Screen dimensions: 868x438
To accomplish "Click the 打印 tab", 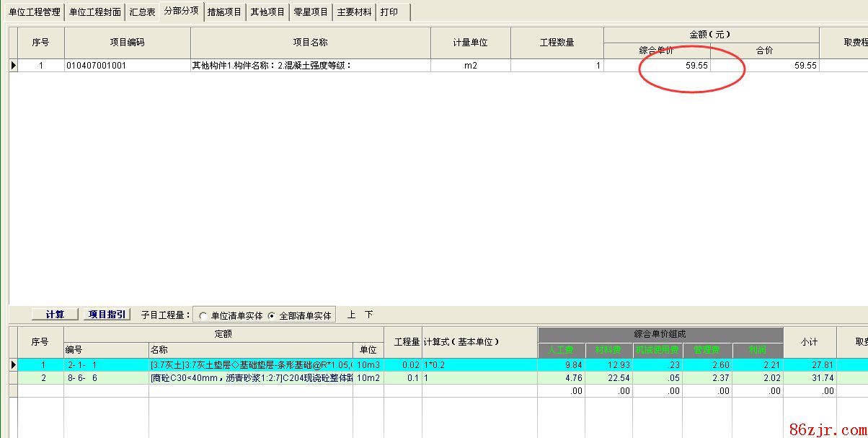I will coord(389,12).
